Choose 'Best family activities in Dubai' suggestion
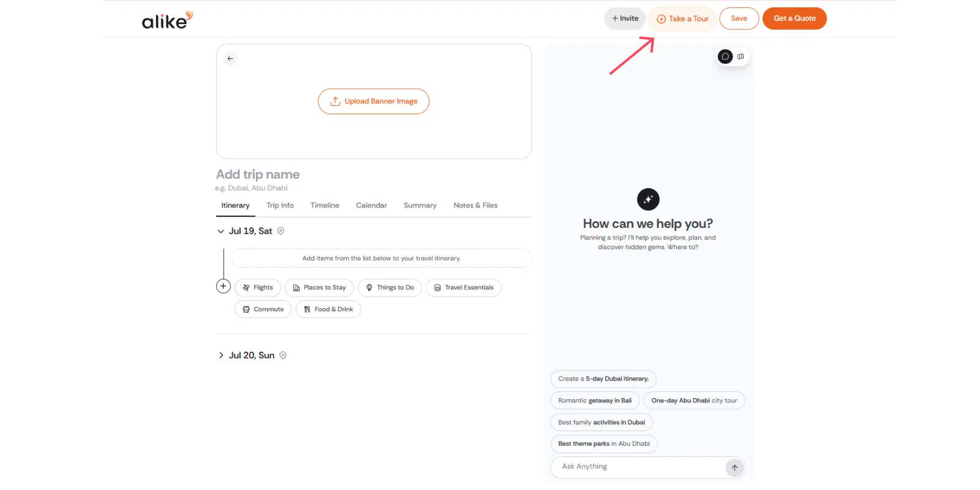The image size is (980, 490). [x=601, y=423]
